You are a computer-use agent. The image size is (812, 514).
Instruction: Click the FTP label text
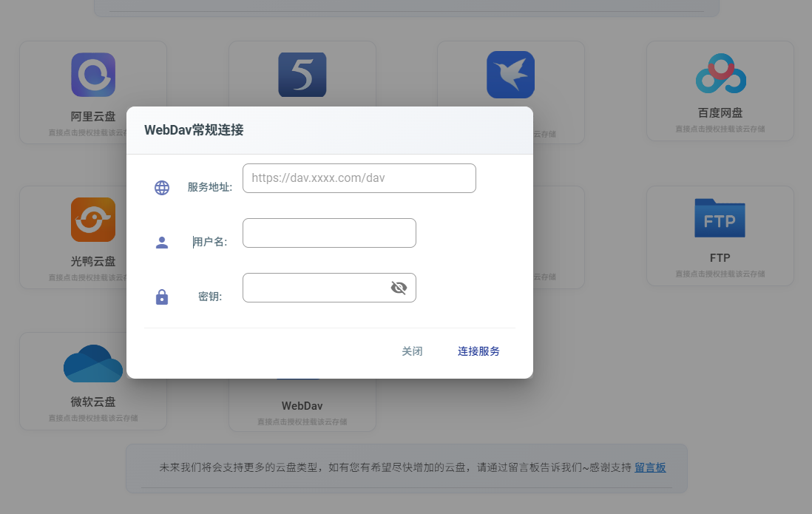tap(720, 258)
